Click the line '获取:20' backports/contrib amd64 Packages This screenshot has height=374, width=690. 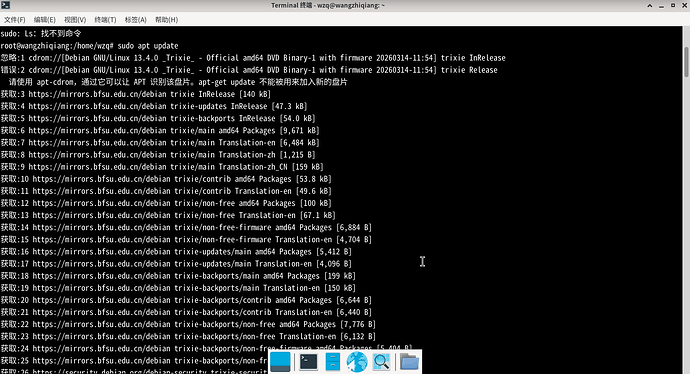tap(186, 300)
